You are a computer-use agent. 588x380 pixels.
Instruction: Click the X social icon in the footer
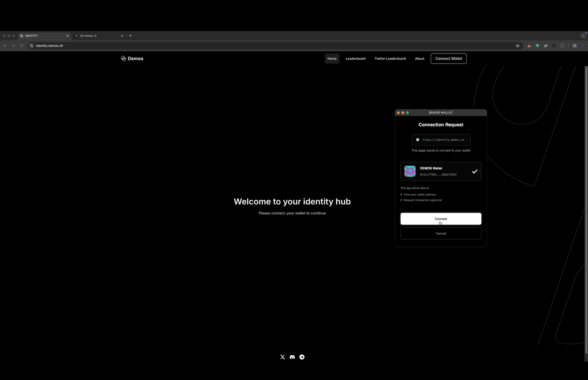[283, 357]
